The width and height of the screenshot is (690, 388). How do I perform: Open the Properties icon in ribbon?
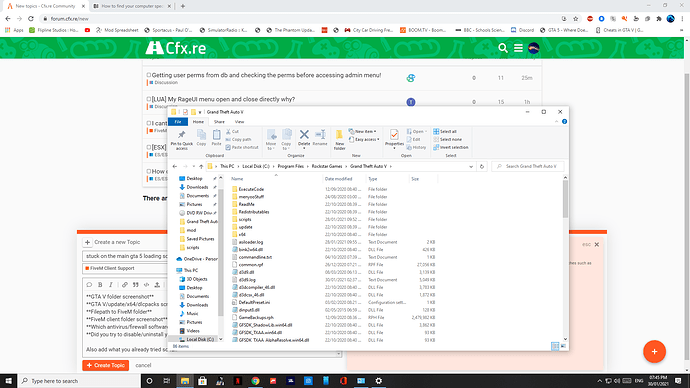(x=394, y=139)
